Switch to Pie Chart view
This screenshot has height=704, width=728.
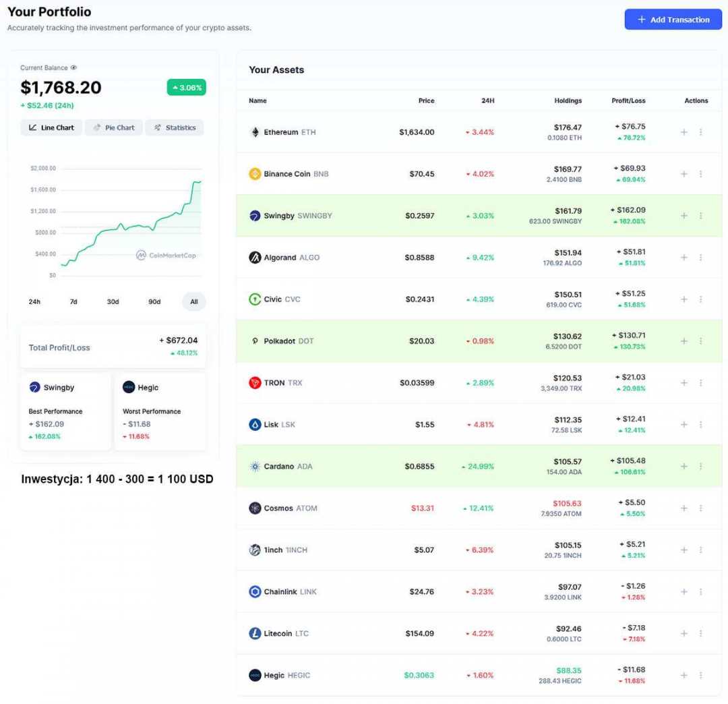click(114, 127)
